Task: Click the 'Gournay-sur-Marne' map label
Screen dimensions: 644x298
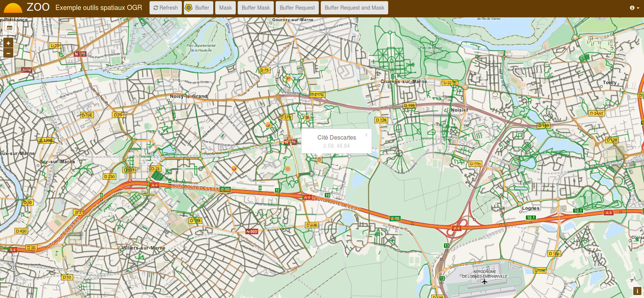Action: click(293, 20)
